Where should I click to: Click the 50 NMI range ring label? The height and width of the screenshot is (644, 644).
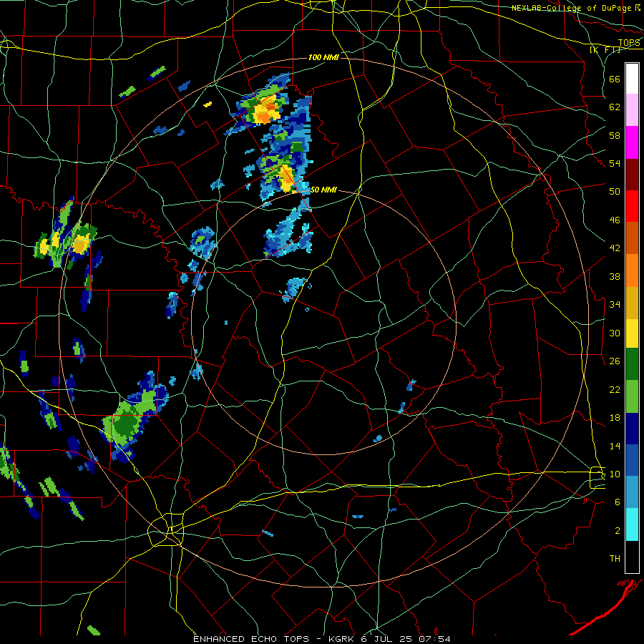click(323, 190)
